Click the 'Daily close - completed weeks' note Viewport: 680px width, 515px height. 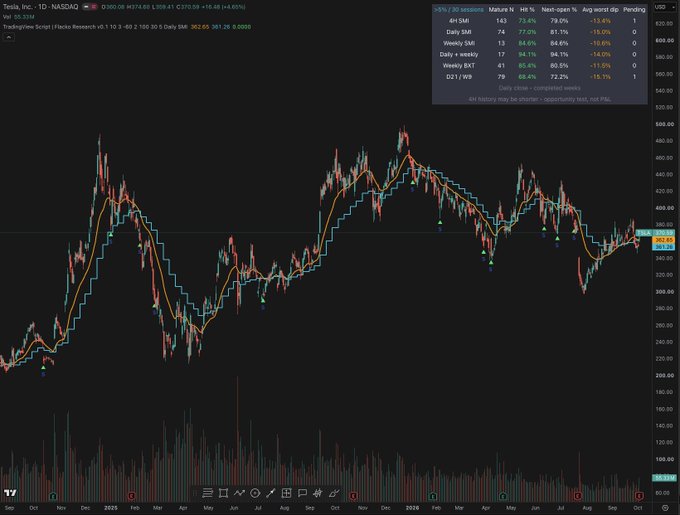[539, 88]
